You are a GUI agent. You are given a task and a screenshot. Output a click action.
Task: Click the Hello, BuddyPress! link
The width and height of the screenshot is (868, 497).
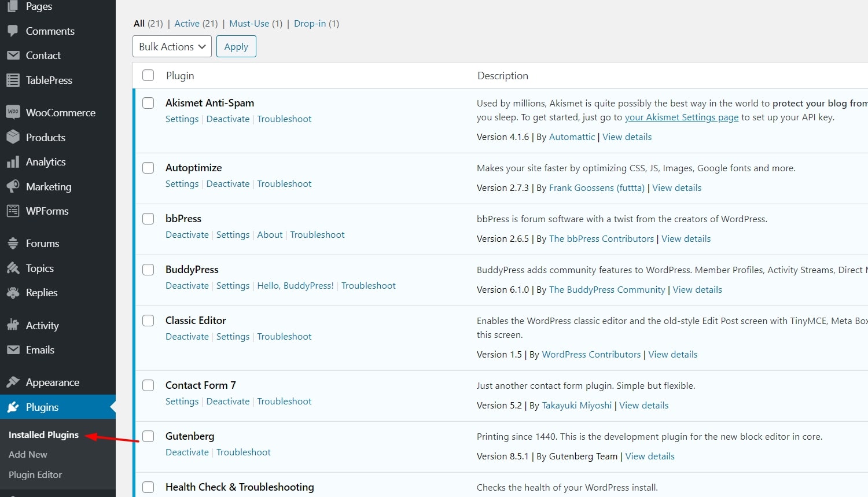point(295,286)
